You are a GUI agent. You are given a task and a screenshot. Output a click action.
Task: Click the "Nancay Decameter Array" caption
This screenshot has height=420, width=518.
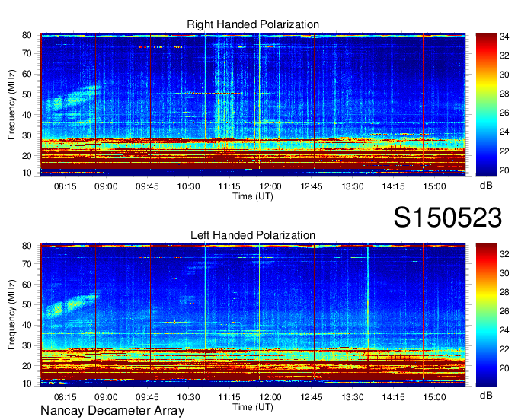(112, 410)
